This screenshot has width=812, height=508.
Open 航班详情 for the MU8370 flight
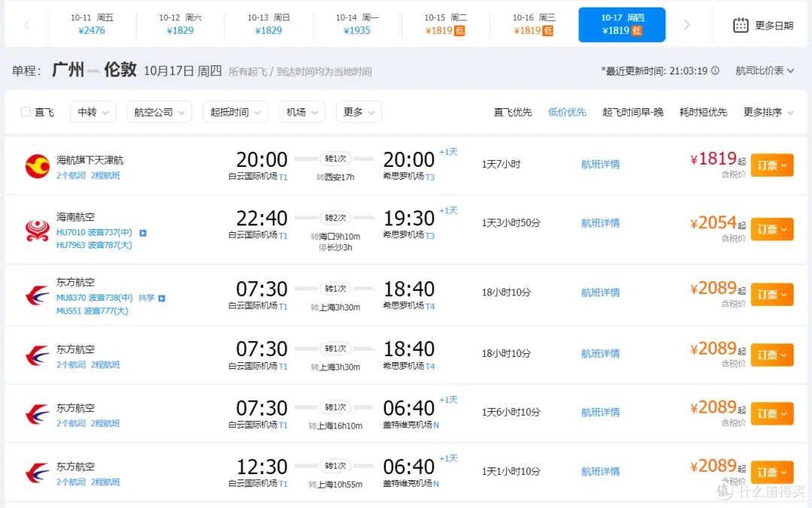tap(600, 292)
